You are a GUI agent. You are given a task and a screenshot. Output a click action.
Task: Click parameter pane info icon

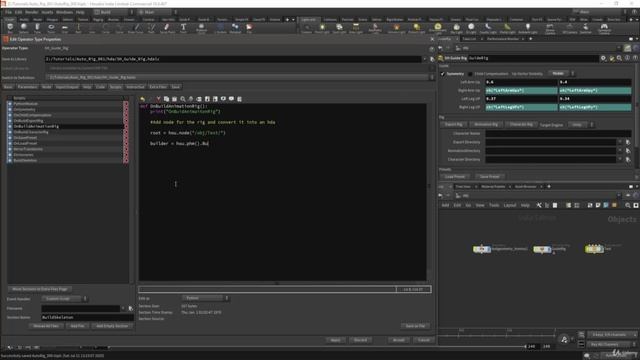(x=627, y=58)
